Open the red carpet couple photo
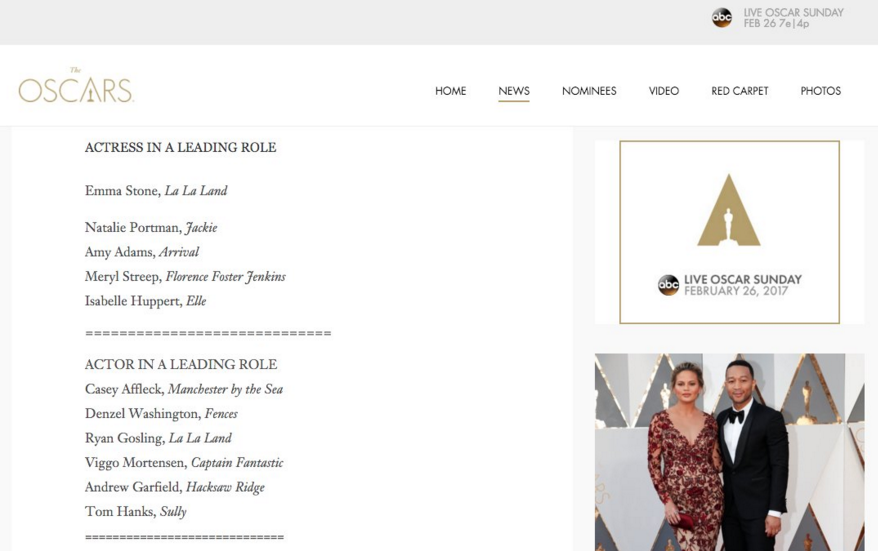 coord(729,452)
